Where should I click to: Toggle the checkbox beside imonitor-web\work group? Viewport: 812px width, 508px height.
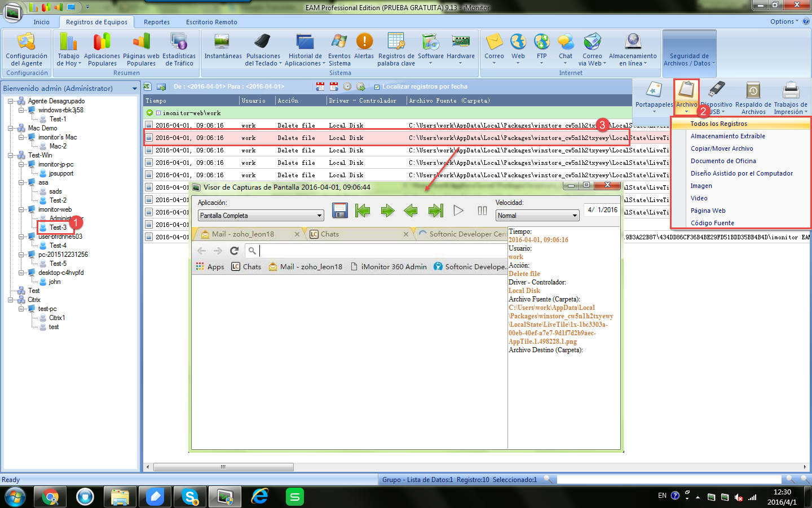(159, 113)
